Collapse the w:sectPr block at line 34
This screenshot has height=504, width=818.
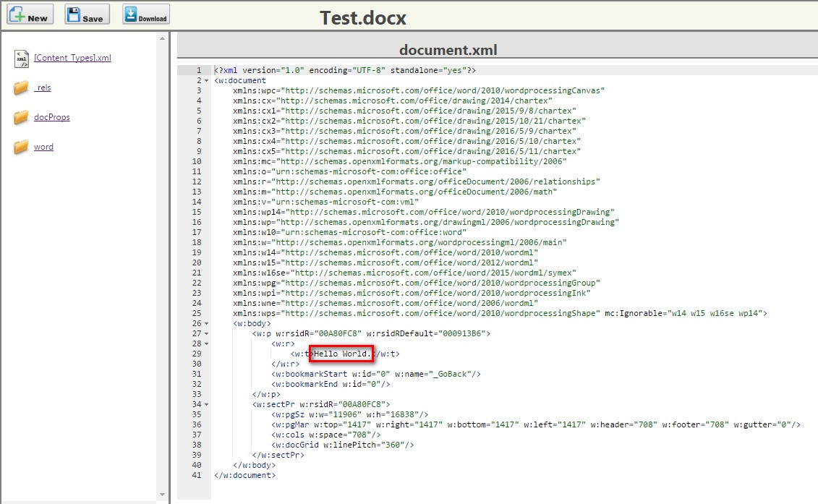point(207,404)
